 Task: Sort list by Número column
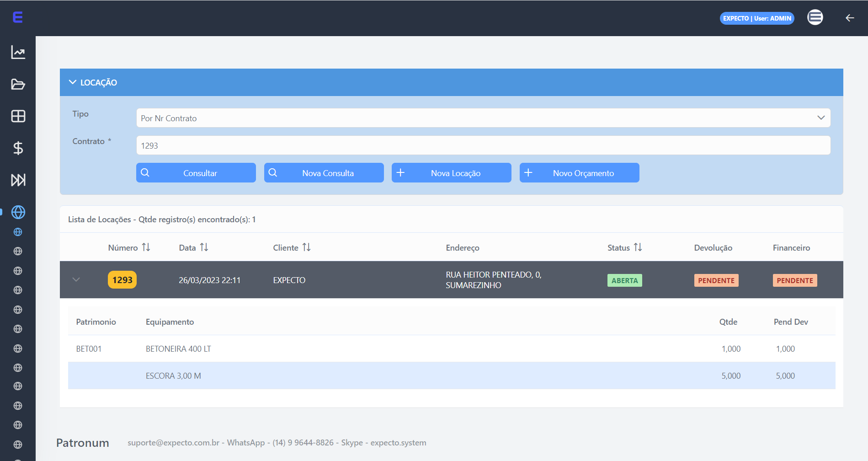(146, 247)
